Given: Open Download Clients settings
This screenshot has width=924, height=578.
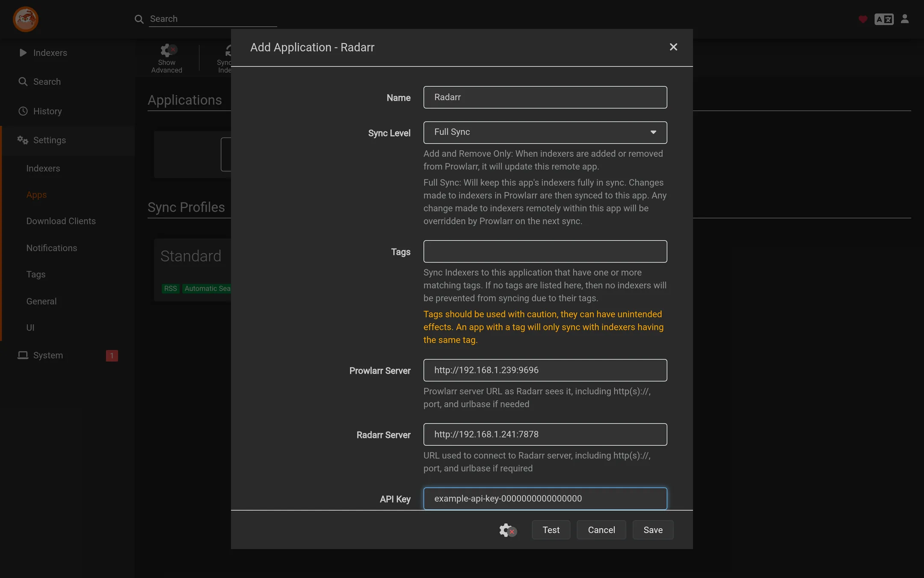Looking at the screenshot, I should pyautogui.click(x=61, y=221).
